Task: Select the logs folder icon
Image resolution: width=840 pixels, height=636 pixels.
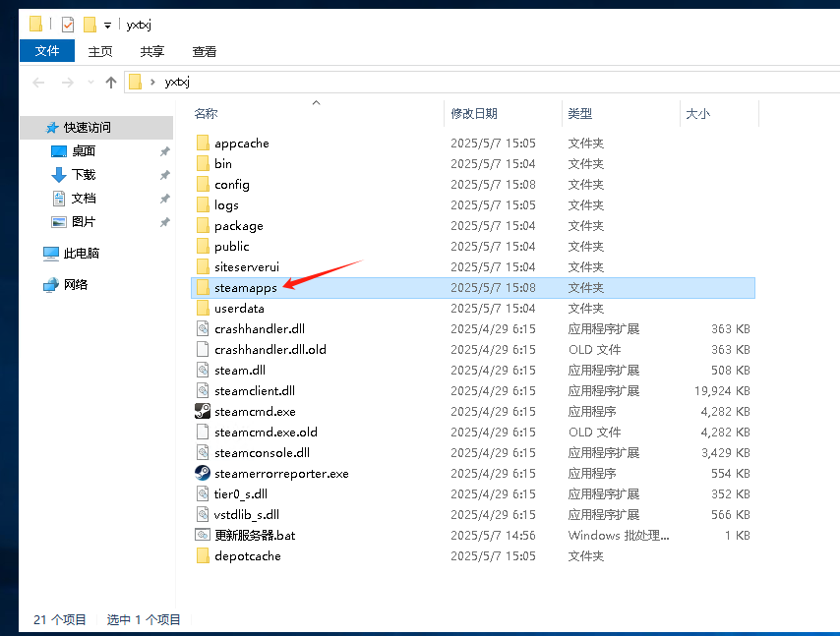Action: click(203, 204)
